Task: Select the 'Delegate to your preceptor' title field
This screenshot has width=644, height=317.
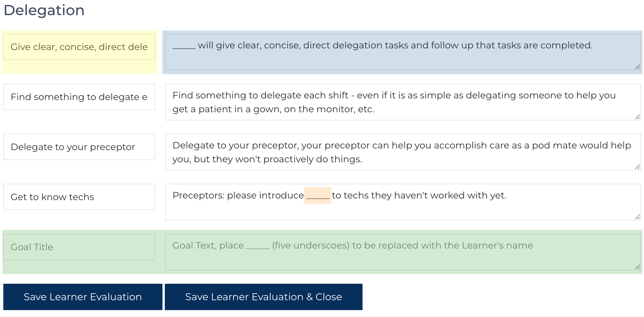Action: point(79,147)
